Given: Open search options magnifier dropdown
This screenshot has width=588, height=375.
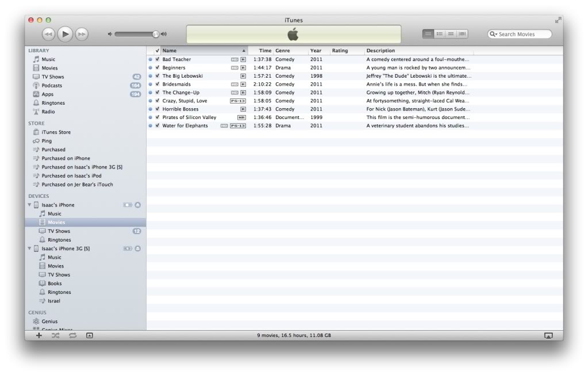Looking at the screenshot, I should pyautogui.click(x=494, y=34).
